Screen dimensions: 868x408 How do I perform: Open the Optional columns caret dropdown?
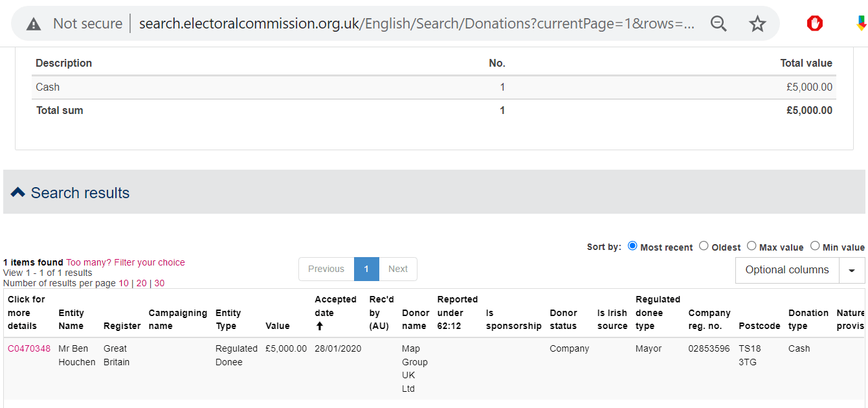(852, 270)
